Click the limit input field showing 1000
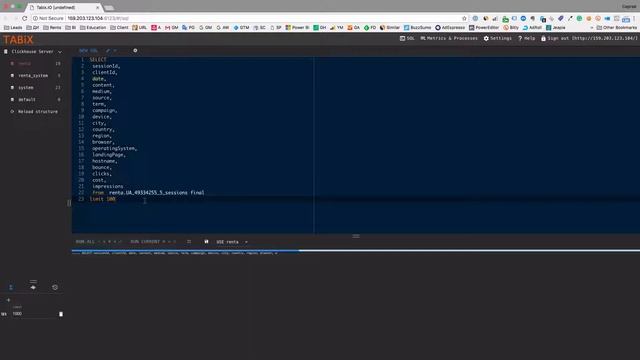This screenshot has width=640, height=360. click(x=35, y=314)
